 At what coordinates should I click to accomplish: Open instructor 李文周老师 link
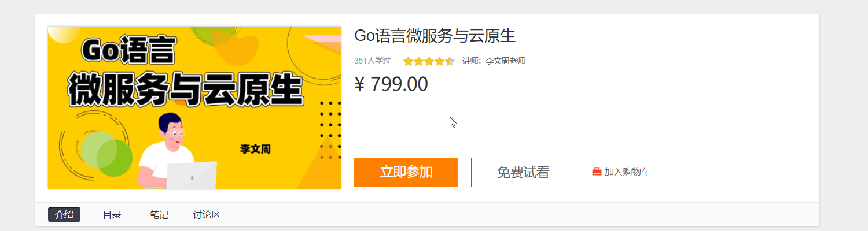pos(505,61)
